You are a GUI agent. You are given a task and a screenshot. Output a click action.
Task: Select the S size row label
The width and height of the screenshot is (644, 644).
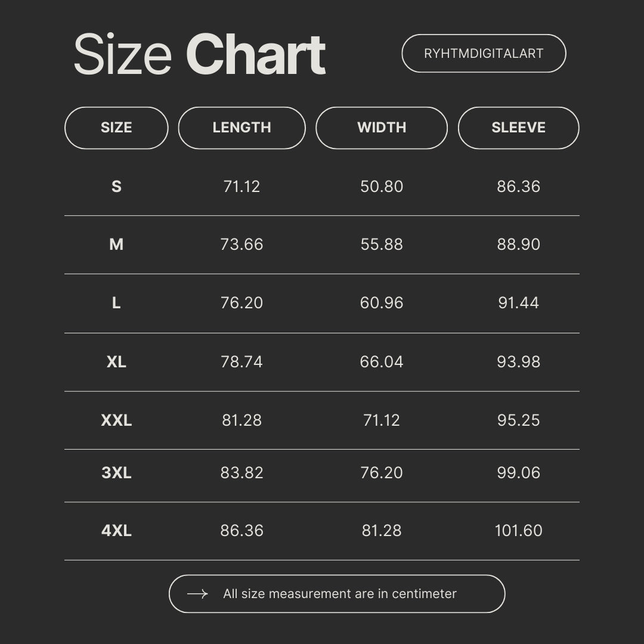[x=116, y=187]
